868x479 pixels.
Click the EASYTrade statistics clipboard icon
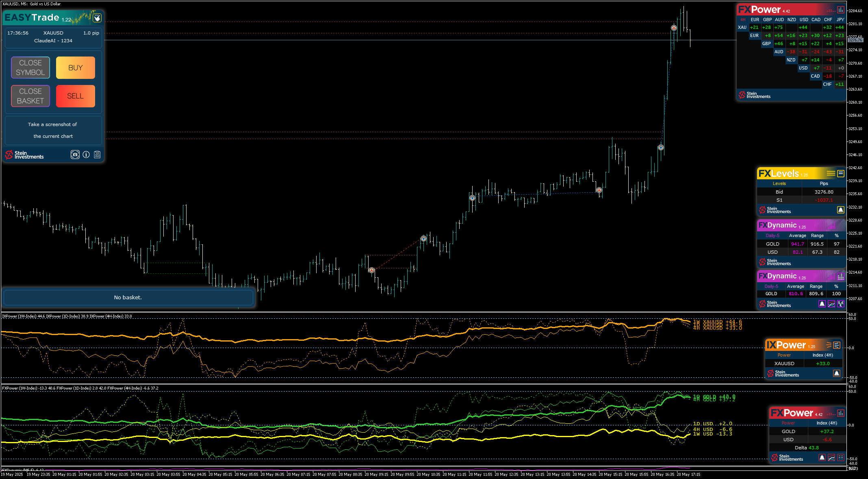[x=97, y=155]
